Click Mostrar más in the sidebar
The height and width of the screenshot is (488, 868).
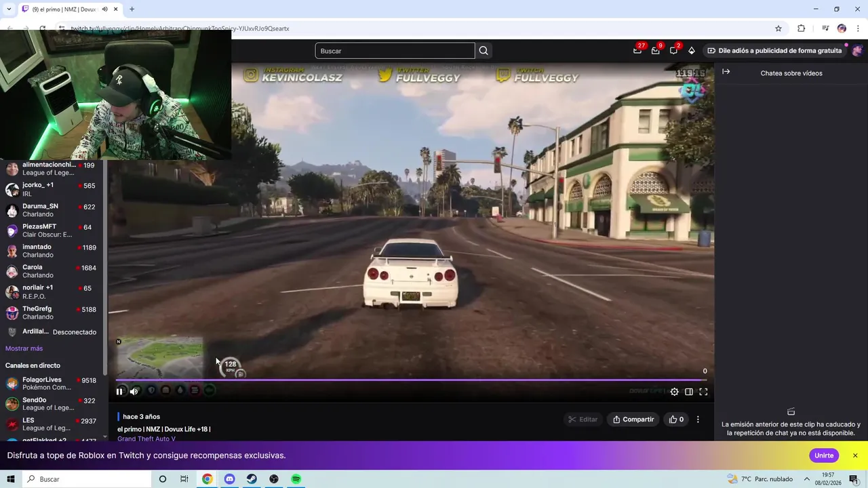click(24, 348)
